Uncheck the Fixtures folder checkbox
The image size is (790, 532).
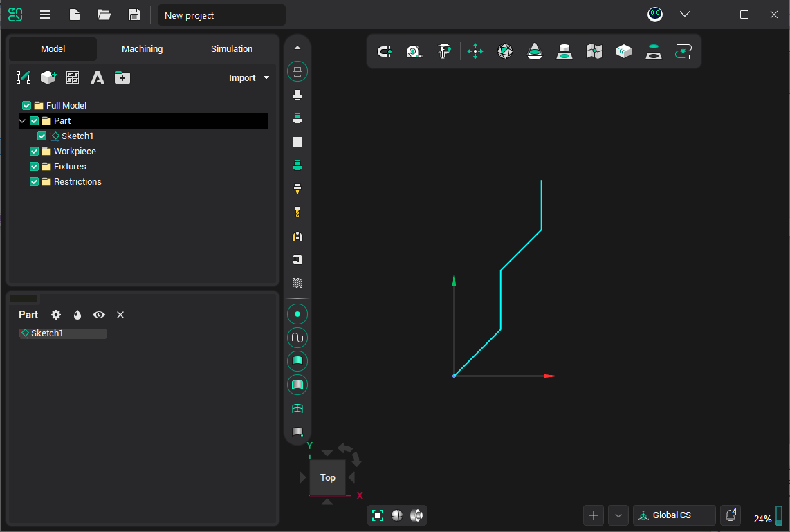(35, 167)
